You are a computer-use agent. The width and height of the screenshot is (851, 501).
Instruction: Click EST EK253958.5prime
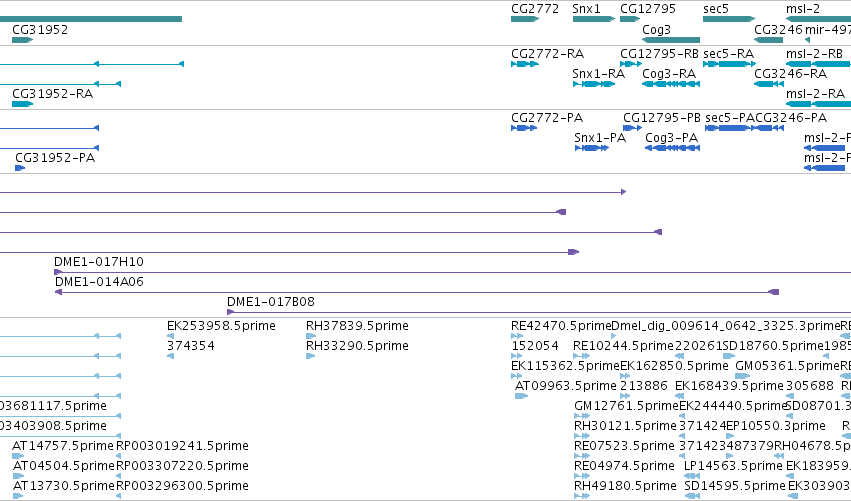click(x=221, y=326)
